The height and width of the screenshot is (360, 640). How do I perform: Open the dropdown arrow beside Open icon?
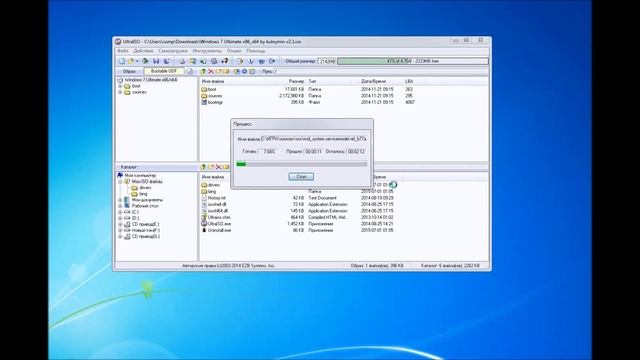[138, 61]
